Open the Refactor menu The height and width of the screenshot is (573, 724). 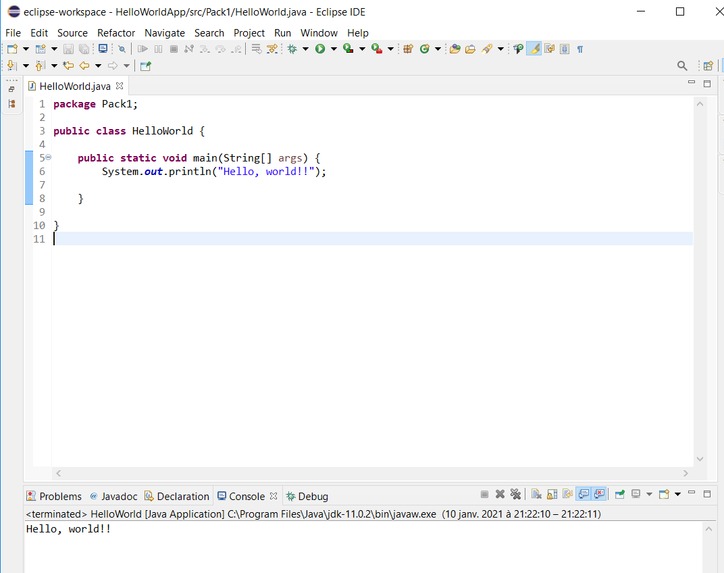coord(116,33)
